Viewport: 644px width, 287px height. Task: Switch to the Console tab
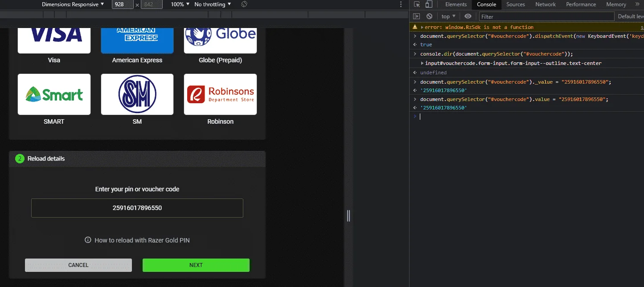click(x=486, y=4)
